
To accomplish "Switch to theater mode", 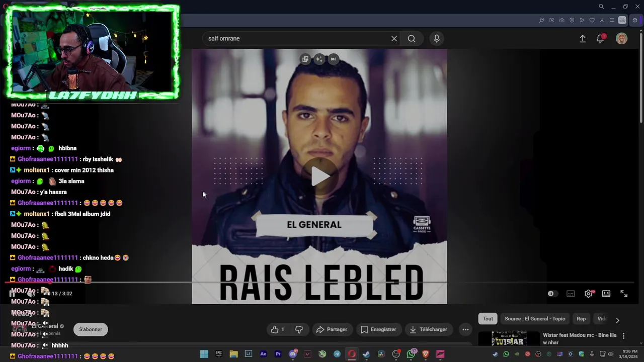I will pos(606,294).
